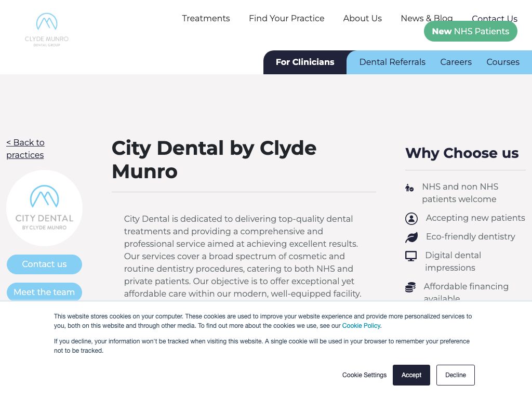Go to News & Blog
The width and height of the screenshot is (532, 399).
[427, 18]
